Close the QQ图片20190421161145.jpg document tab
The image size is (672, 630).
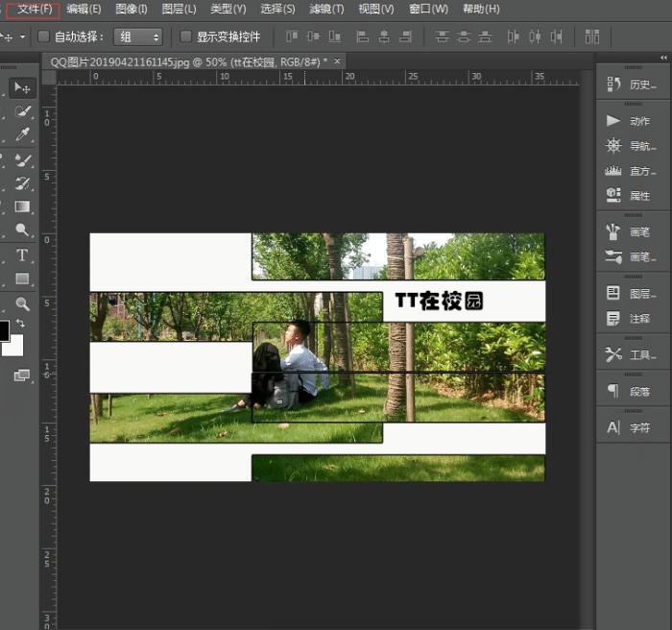coord(337,61)
